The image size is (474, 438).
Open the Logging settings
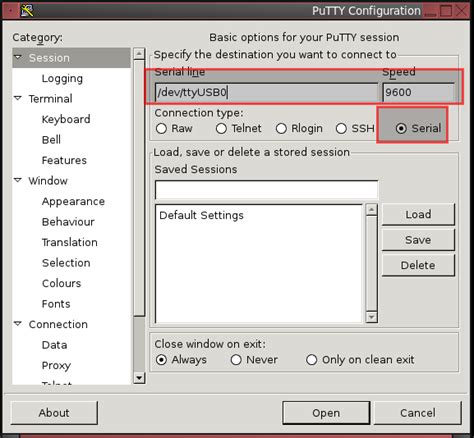pyautogui.click(x=62, y=79)
